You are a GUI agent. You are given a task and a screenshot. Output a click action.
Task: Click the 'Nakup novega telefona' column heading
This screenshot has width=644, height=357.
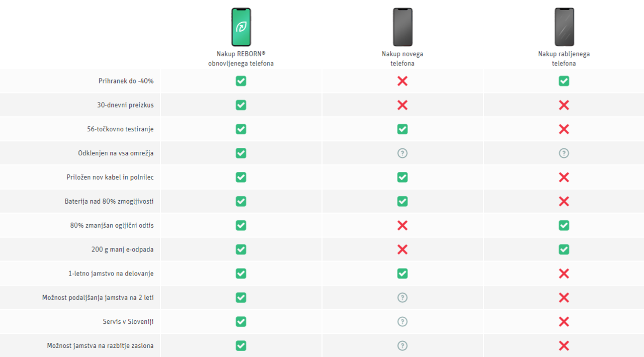pyautogui.click(x=403, y=59)
